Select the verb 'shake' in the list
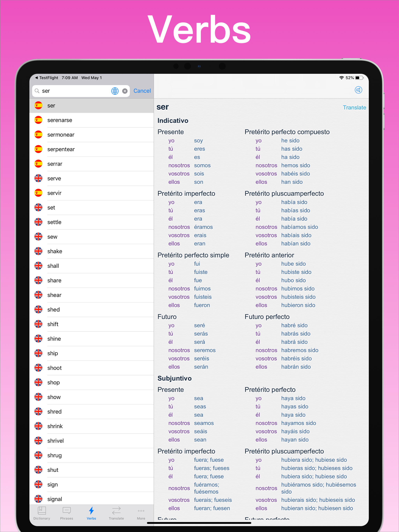This screenshot has width=399, height=532. [x=55, y=251]
